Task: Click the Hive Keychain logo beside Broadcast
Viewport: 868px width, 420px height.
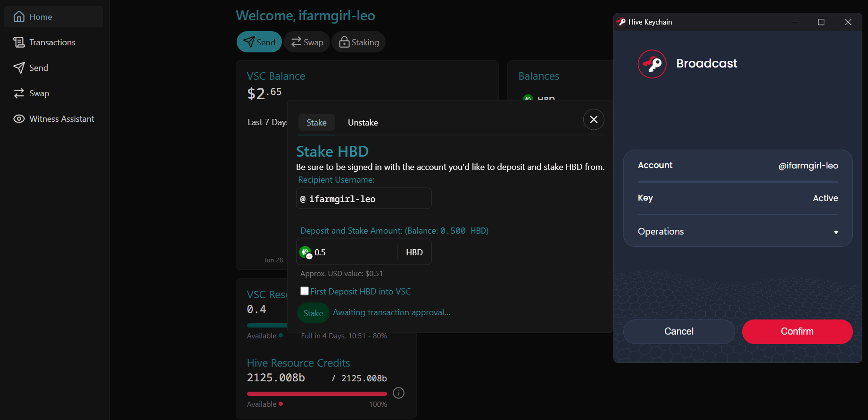Action: tap(652, 64)
